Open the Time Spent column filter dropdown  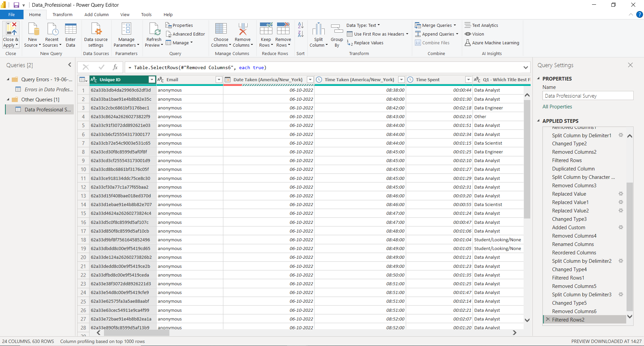coord(469,80)
